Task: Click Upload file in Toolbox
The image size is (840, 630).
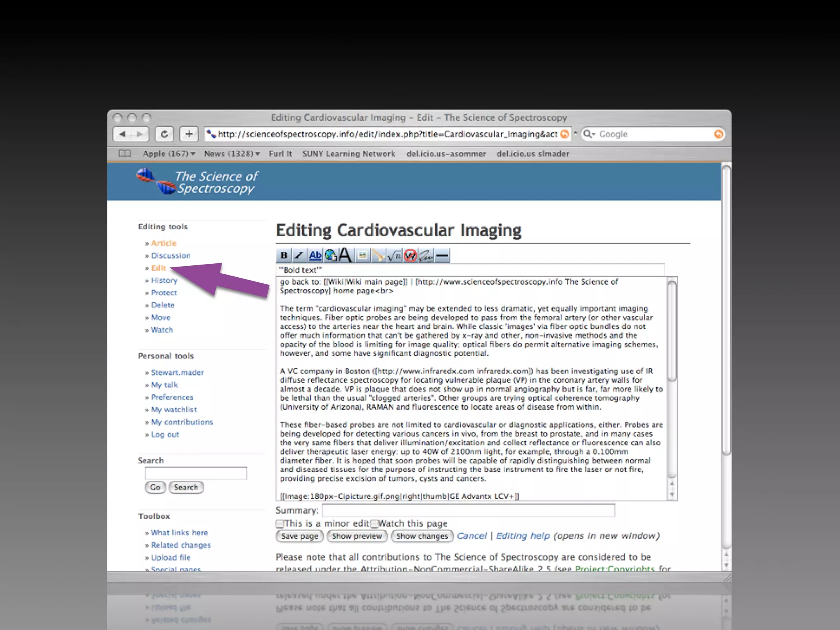Action: [x=171, y=558]
